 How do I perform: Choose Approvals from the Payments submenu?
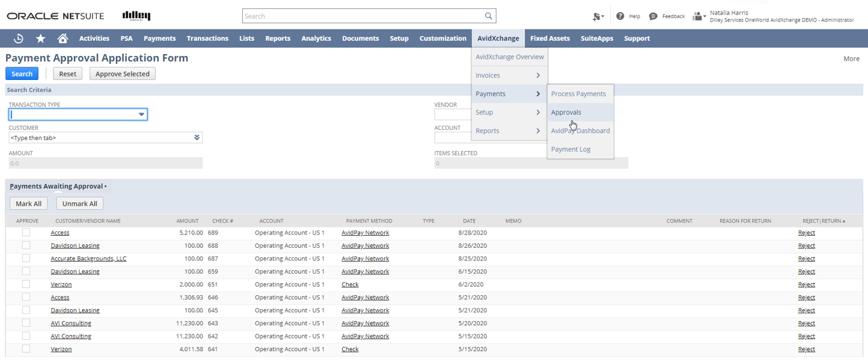click(x=580, y=112)
